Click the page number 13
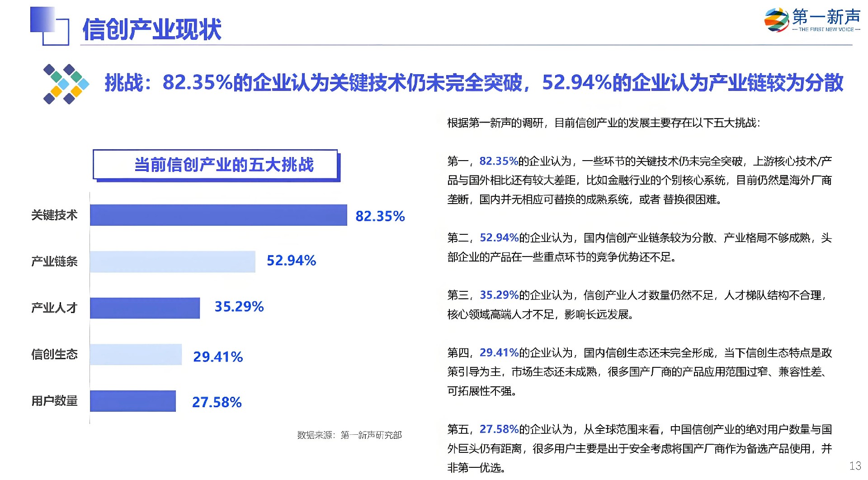The width and height of the screenshot is (868, 480). tap(855, 466)
